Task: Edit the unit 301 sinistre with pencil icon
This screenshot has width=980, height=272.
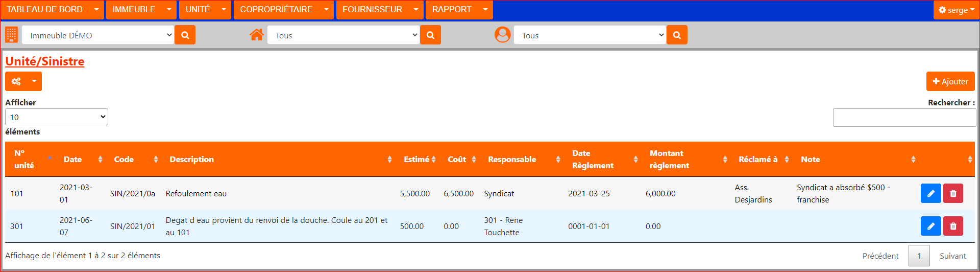Action: tap(930, 226)
